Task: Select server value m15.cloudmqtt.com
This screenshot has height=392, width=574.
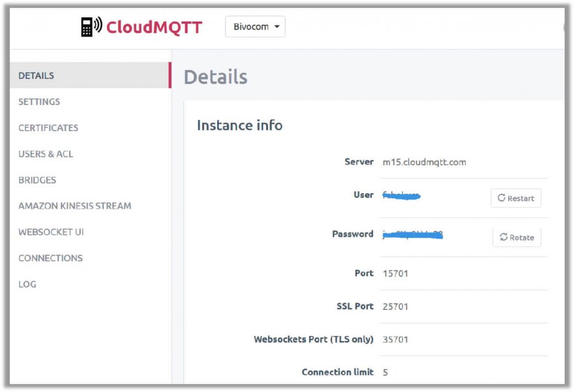Action: pos(424,162)
